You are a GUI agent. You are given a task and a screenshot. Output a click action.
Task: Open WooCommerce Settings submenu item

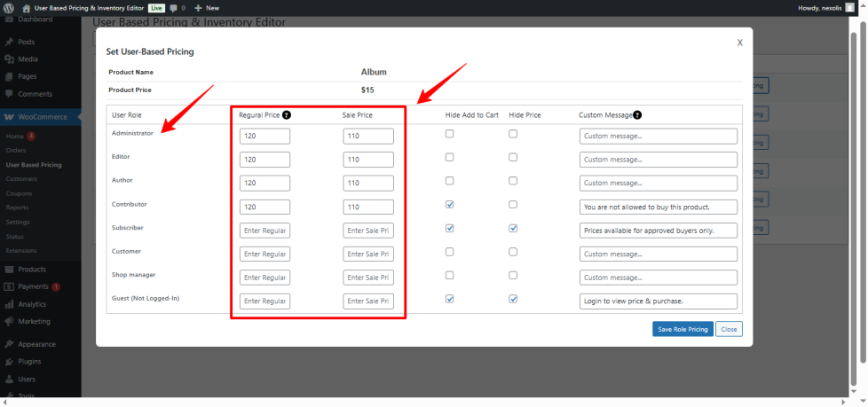18,222
